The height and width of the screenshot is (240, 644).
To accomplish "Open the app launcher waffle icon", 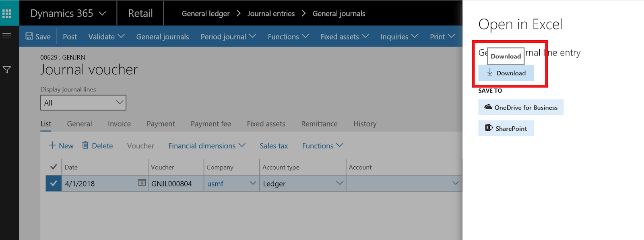I will pyautogui.click(x=7, y=14).
